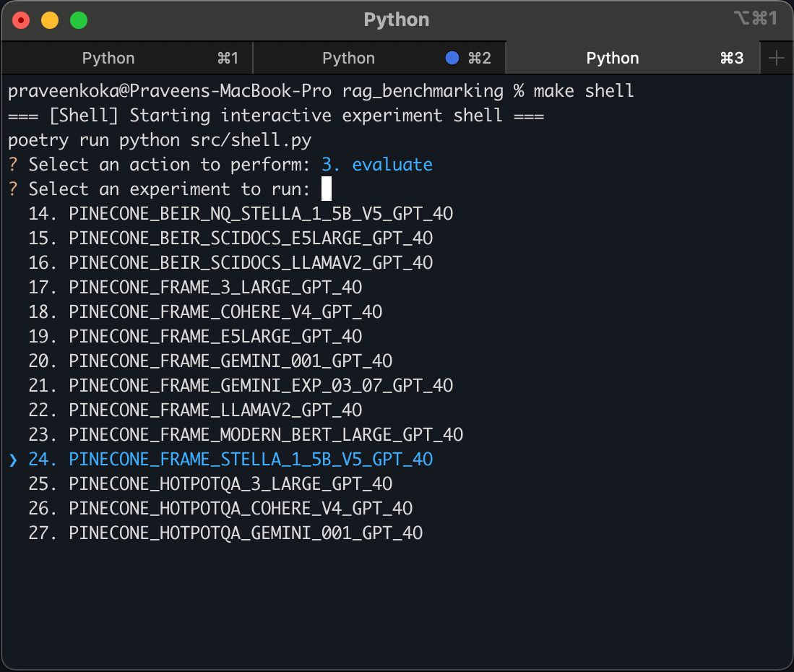
Task: Select experiment 16 PINECONE_BEIR_SCIDOCS_LLAMAV2_GPT_4O
Action: click(230, 263)
